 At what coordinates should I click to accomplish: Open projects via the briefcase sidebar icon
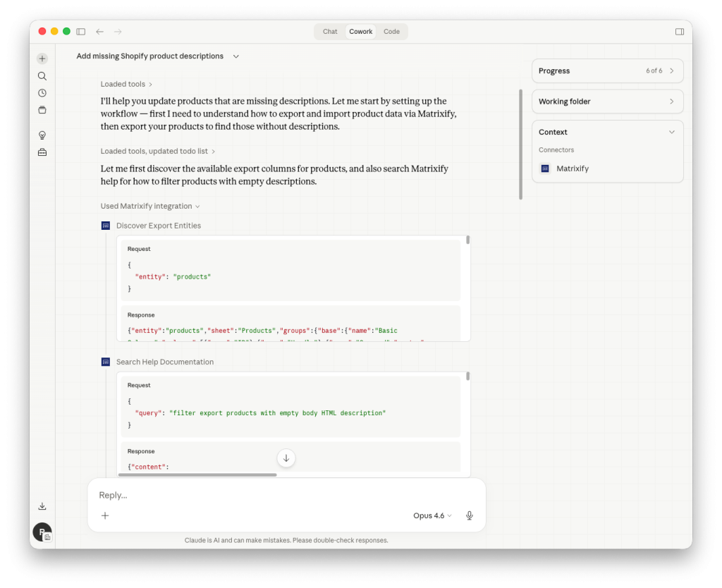click(x=42, y=152)
